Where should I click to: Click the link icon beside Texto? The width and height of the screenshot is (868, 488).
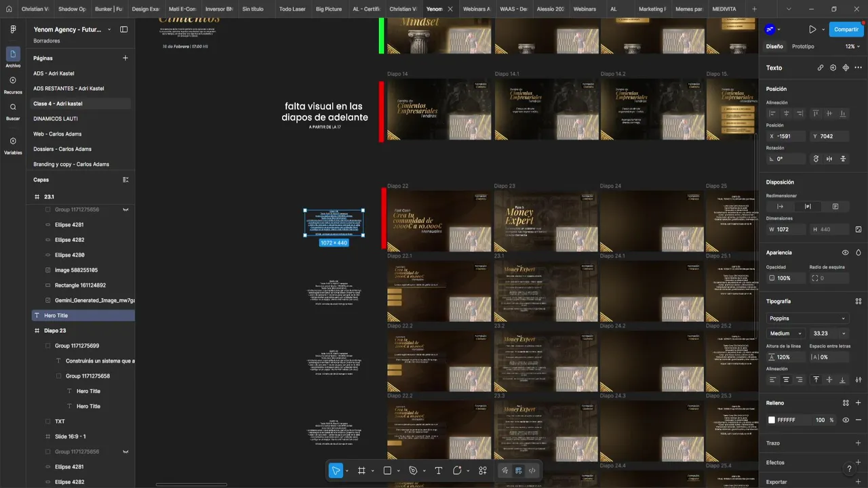click(821, 68)
